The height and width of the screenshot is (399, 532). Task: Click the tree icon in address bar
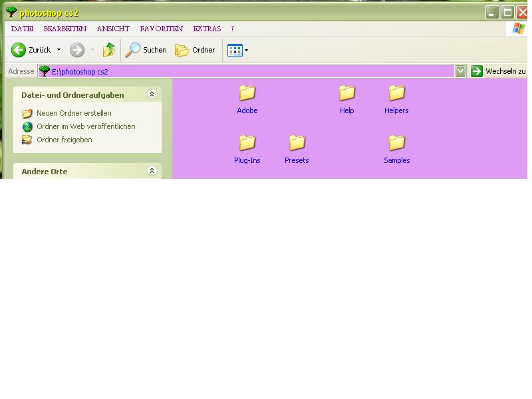pyautogui.click(x=45, y=71)
